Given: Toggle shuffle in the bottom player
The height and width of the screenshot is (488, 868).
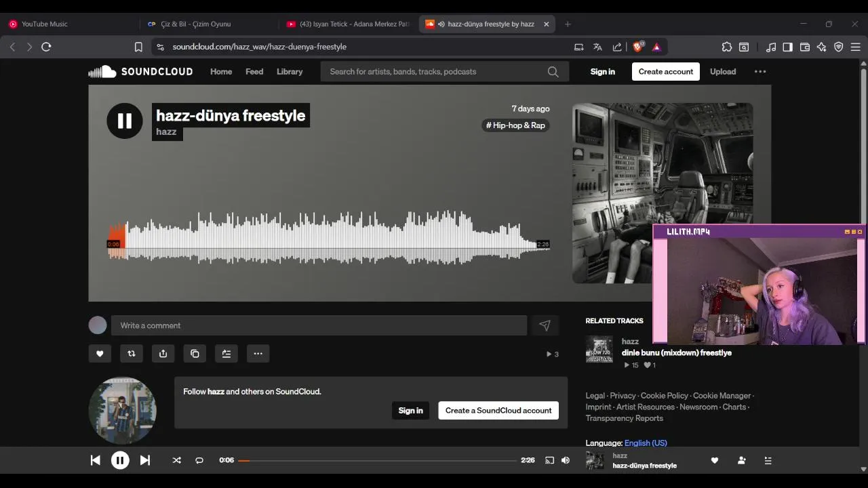Looking at the screenshot, I should coord(176,460).
